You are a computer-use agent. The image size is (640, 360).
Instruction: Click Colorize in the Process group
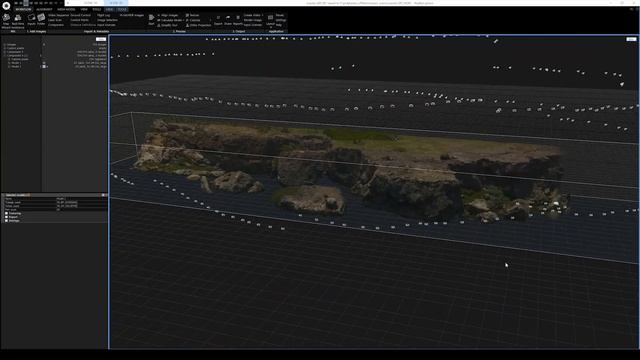pyautogui.click(x=193, y=20)
